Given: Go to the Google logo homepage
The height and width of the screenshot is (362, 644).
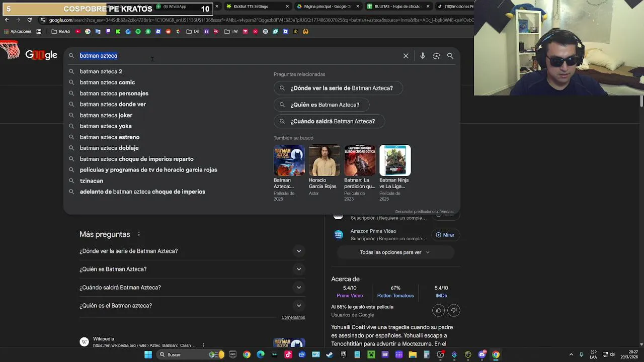Looking at the screenshot, I should tap(41, 55).
